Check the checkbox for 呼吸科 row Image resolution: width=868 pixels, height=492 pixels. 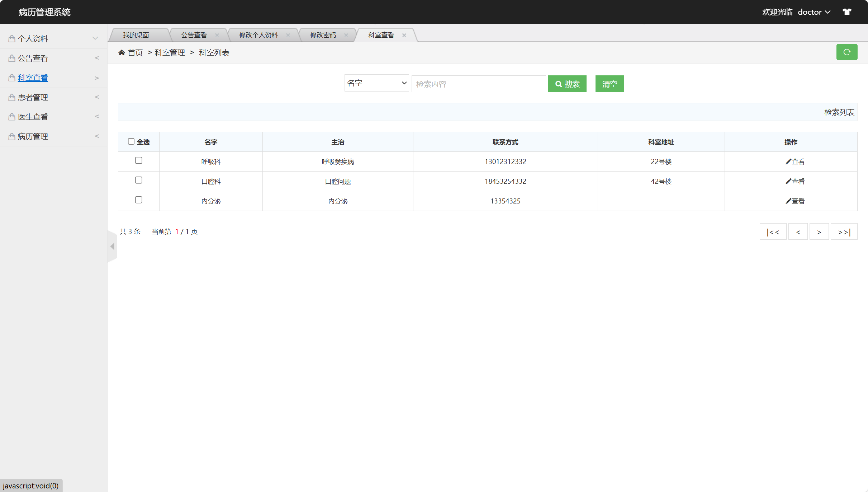(139, 160)
